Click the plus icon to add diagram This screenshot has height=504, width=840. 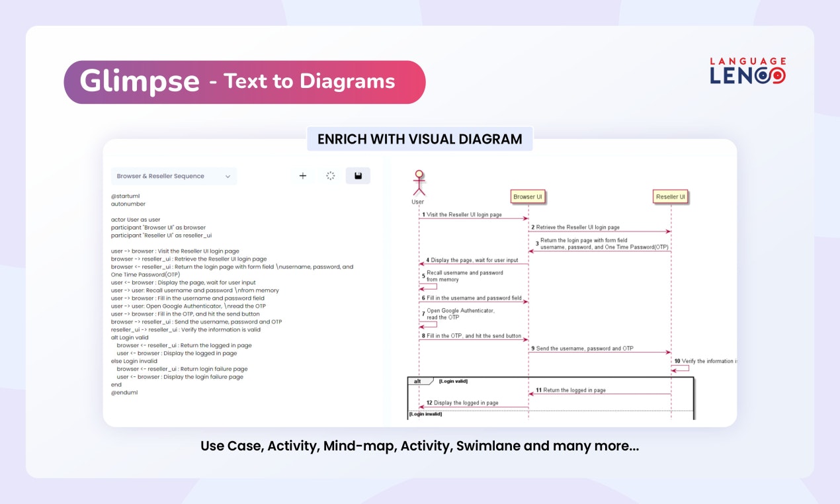coord(303,176)
